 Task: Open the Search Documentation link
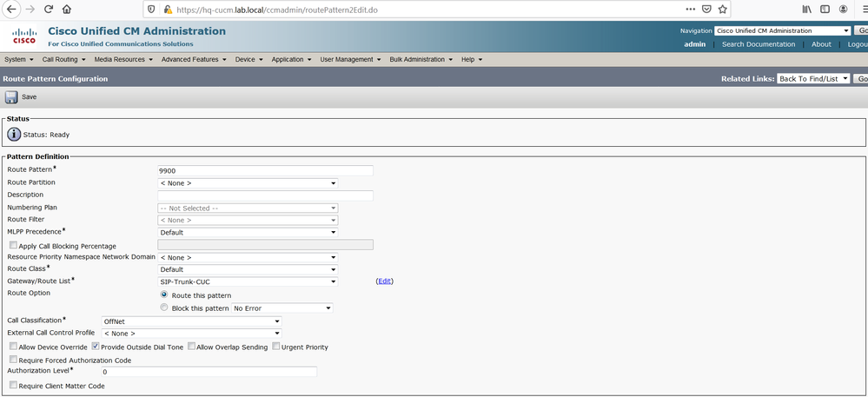(759, 44)
